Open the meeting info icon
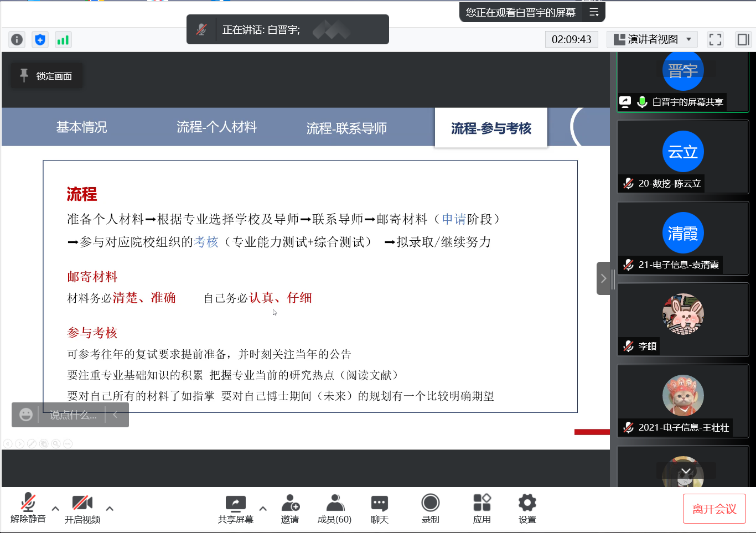Screen dimensions: 756x533 17,40
